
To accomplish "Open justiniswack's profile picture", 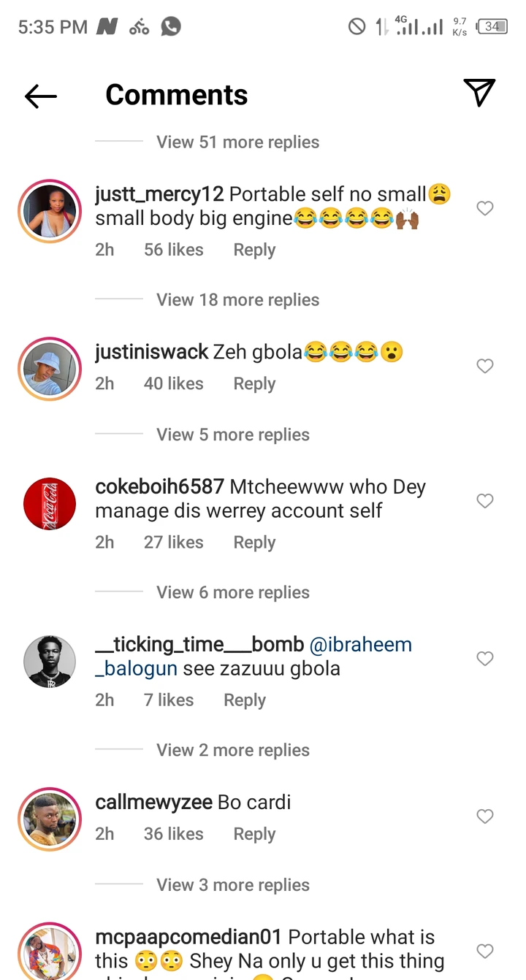I will point(50,369).
